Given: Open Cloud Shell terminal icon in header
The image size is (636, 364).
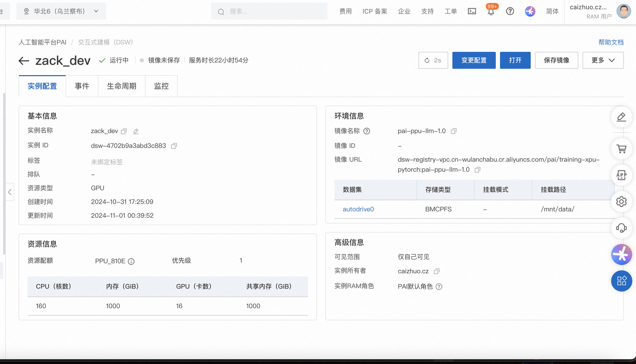Looking at the screenshot, I should pos(472,11).
